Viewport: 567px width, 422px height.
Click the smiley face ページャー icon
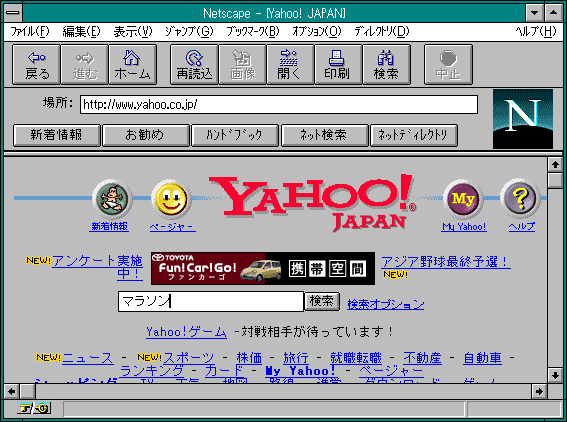(171, 199)
